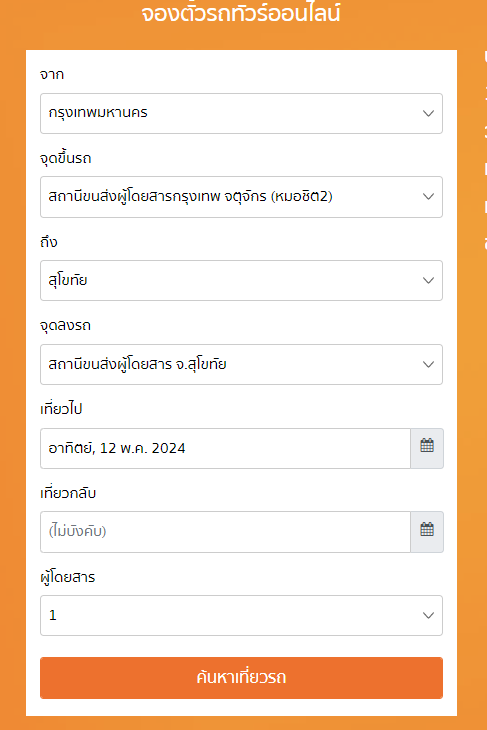
Task: Open the จุดลงรถ สถานีขนส่งผู้โดยสาร จ.สุโขทัย dropdown
Action: [x=241, y=365]
